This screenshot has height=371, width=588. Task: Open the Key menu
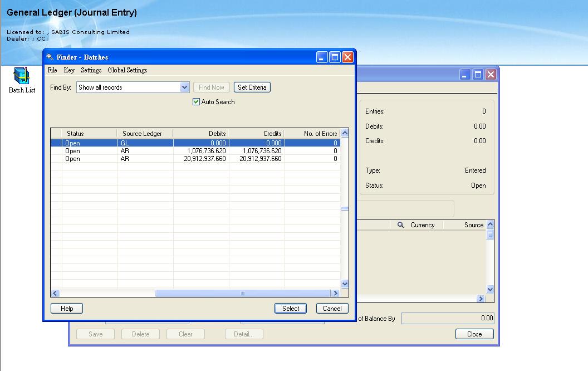[x=69, y=70]
